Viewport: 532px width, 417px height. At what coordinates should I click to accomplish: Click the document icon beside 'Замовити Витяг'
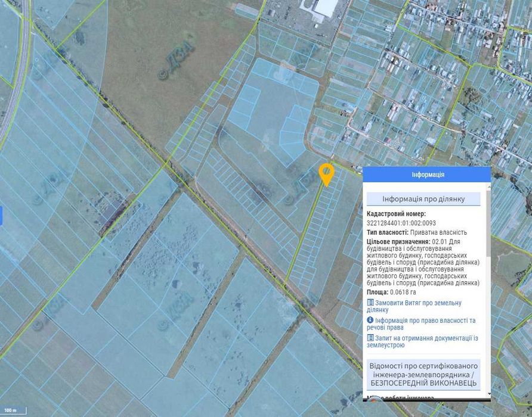click(370, 303)
